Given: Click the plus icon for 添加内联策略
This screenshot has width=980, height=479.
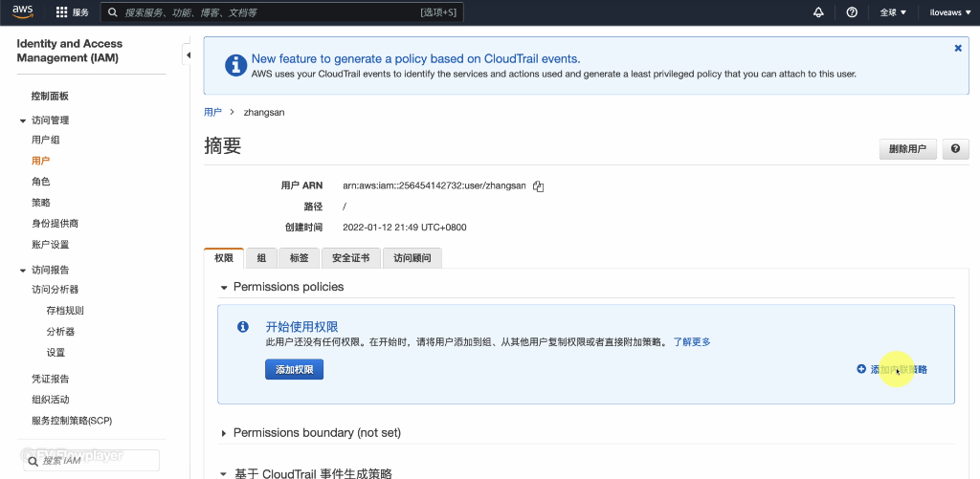Looking at the screenshot, I should click(861, 369).
